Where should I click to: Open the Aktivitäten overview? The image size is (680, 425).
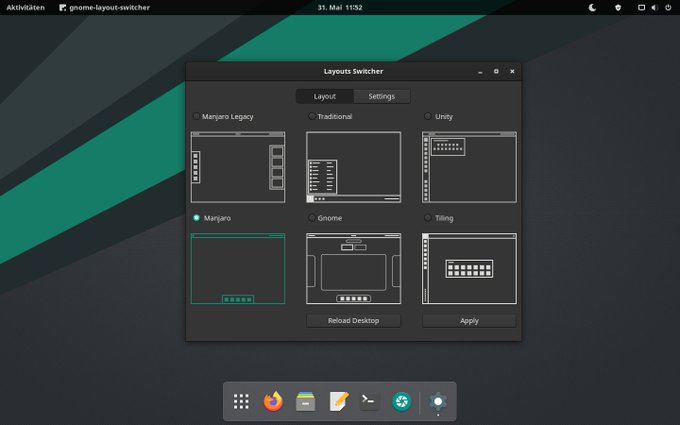click(x=25, y=7)
